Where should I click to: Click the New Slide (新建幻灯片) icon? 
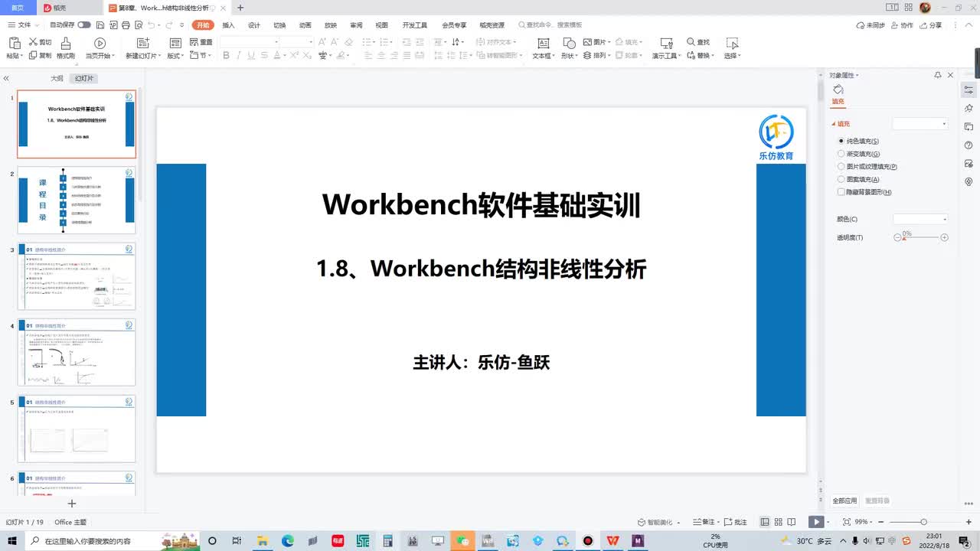[x=142, y=43]
